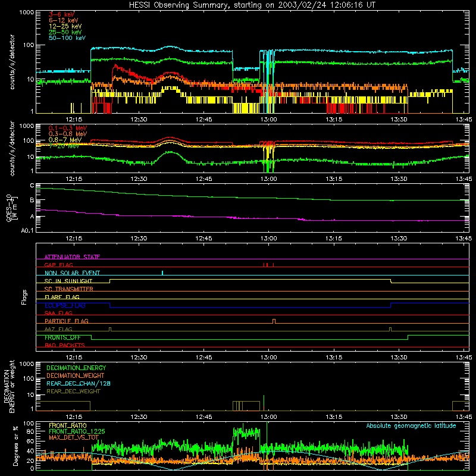Click the green 7-20 MeV legend label

pos(64,146)
